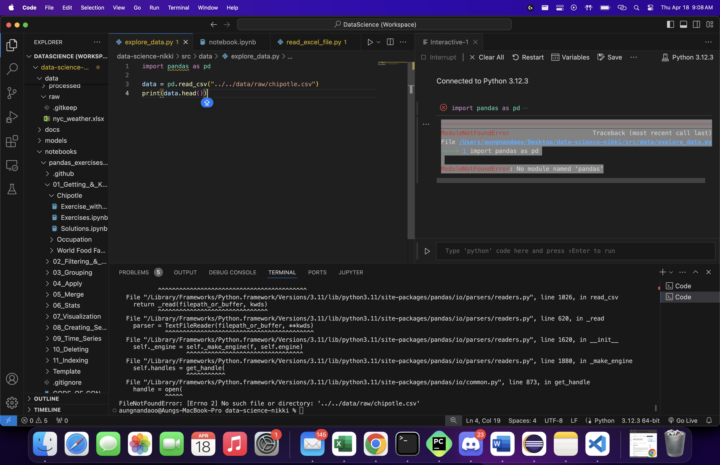Expand the OUTLINE section
The width and height of the screenshot is (720, 465).
tap(47, 398)
